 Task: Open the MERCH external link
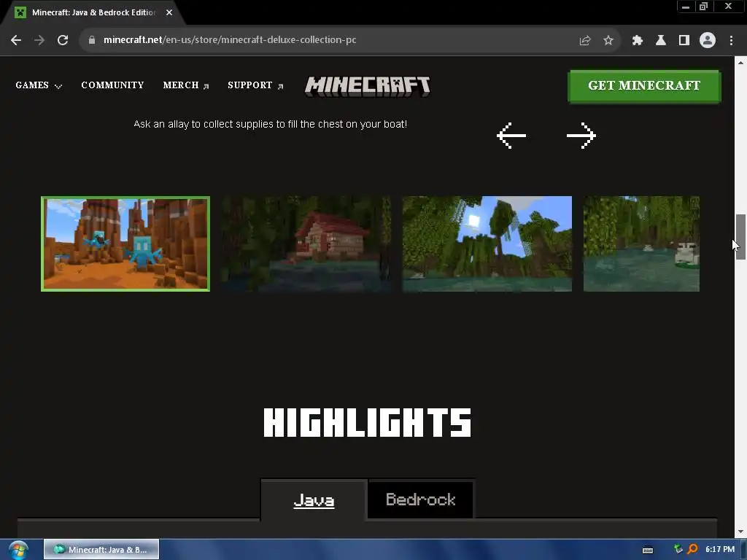tap(186, 85)
